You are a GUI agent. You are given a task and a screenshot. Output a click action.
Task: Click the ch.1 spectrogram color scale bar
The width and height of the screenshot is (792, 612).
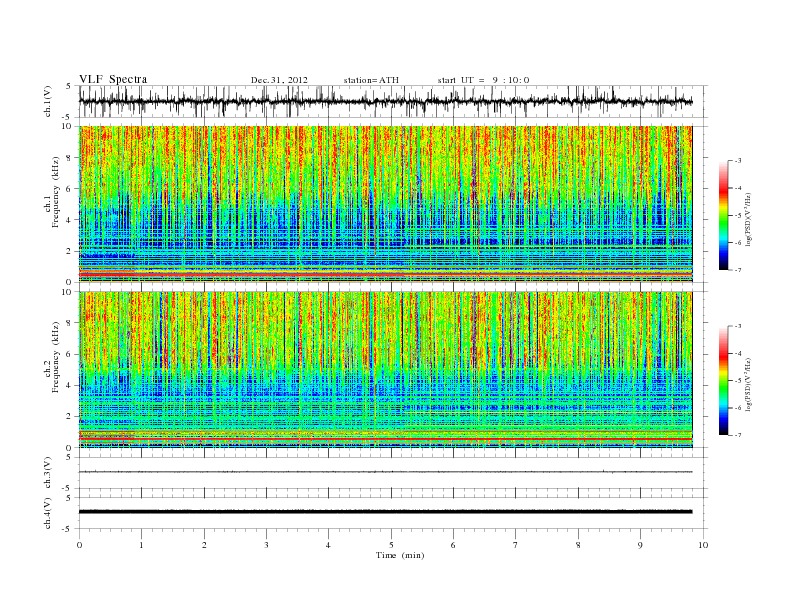click(x=724, y=215)
